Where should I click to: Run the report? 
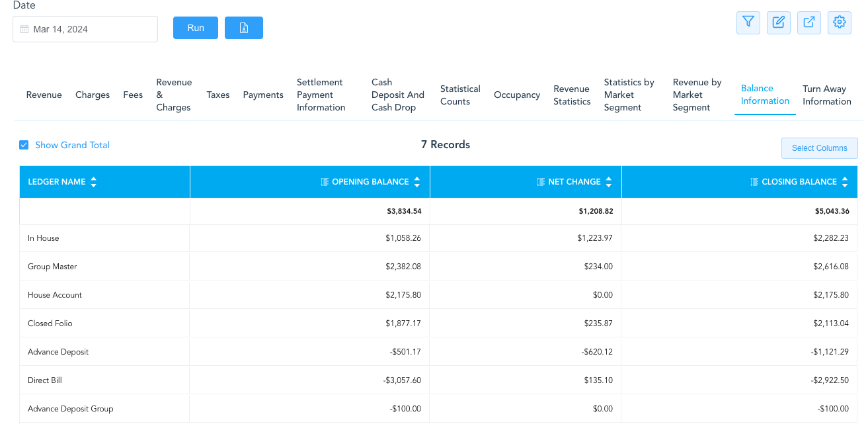195,28
